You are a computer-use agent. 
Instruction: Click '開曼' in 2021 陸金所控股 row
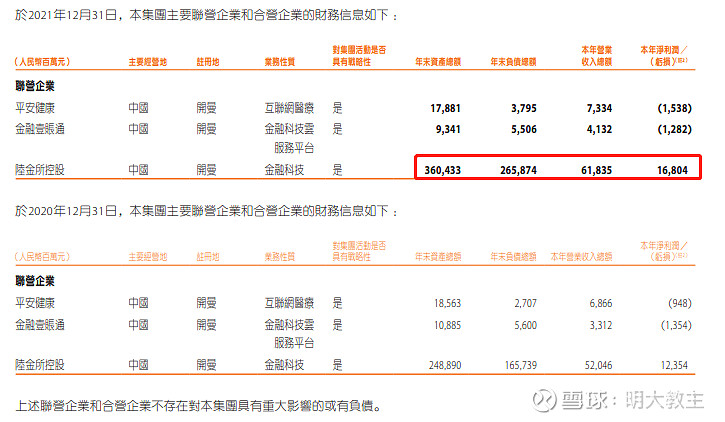[206, 170]
